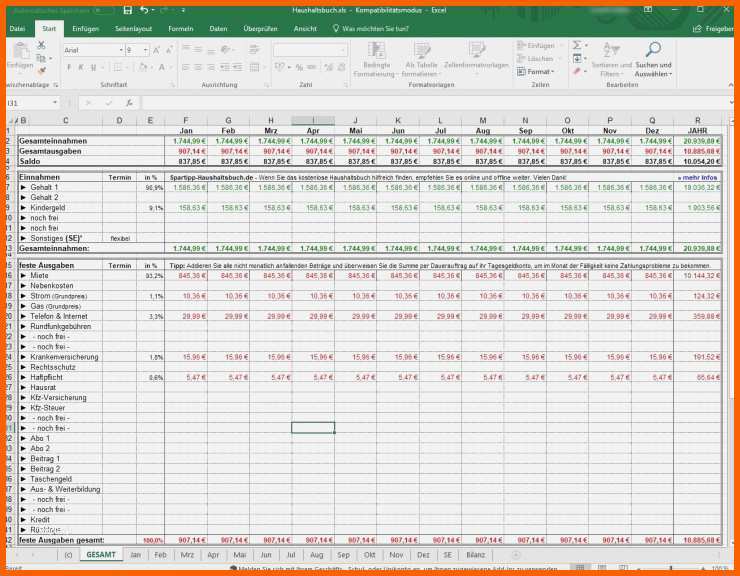
Task: Apply italic formatting
Action: click(x=81, y=68)
